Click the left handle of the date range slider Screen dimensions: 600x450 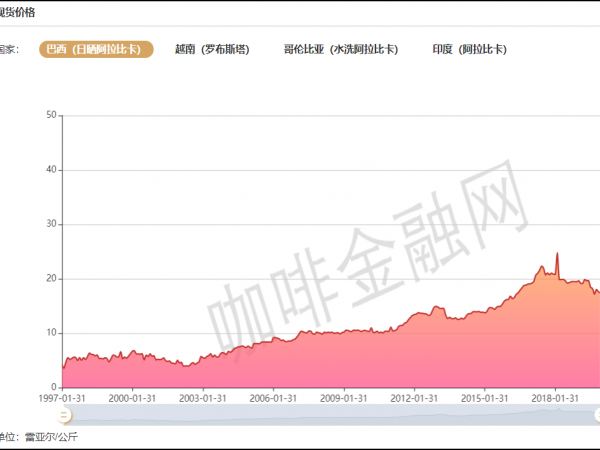64,415
